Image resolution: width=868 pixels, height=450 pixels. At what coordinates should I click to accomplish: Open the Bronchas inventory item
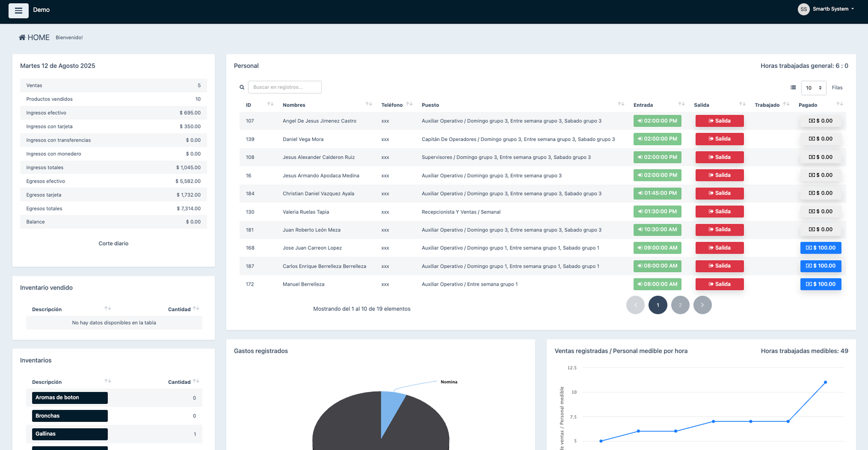pyautogui.click(x=70, y=416)
